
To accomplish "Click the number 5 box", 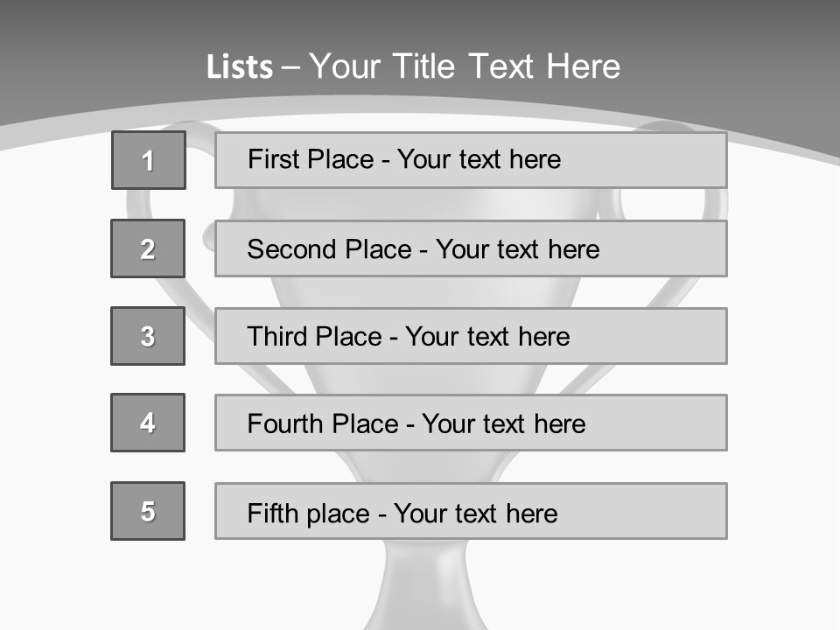I will pos(148,511).
